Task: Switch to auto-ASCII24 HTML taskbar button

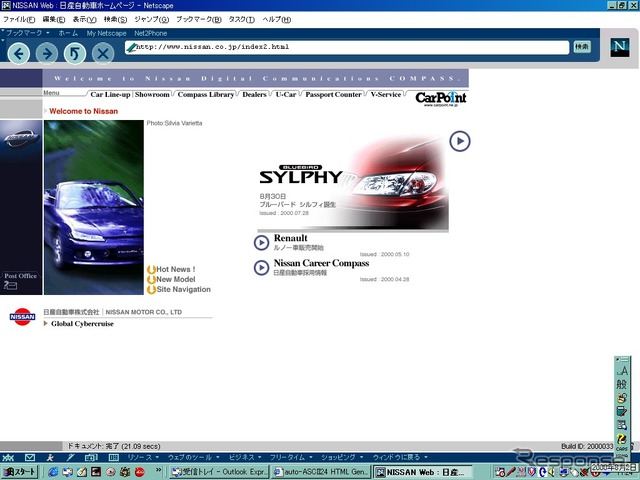Action: coord(321,472)
